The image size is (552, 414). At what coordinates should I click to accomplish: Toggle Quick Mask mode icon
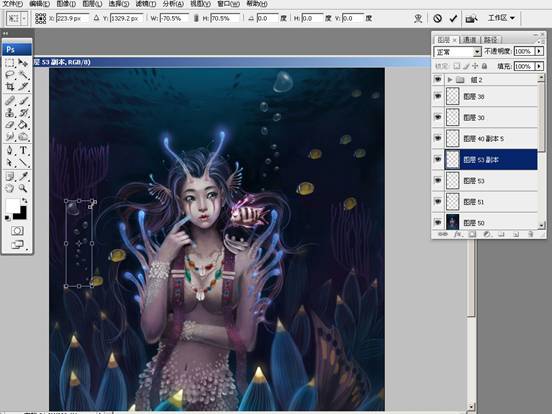[x=17, y=231]
